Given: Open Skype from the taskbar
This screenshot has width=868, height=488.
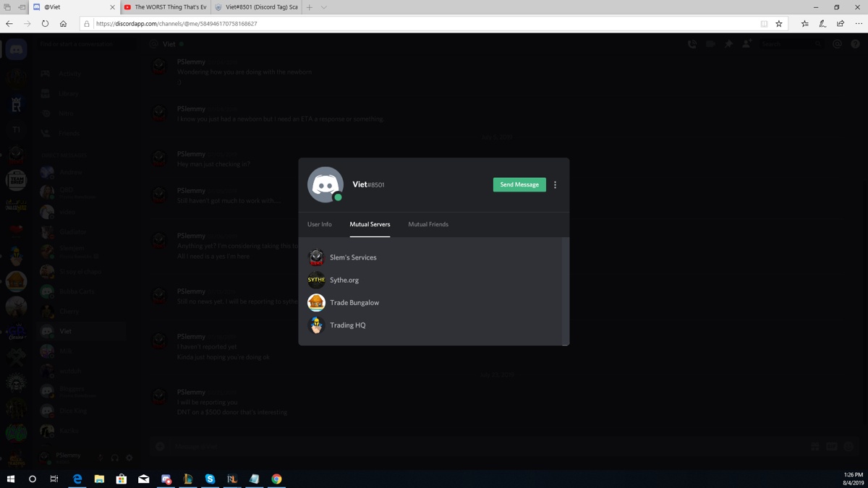Looking at the screenshot, I should pos(210,479).
